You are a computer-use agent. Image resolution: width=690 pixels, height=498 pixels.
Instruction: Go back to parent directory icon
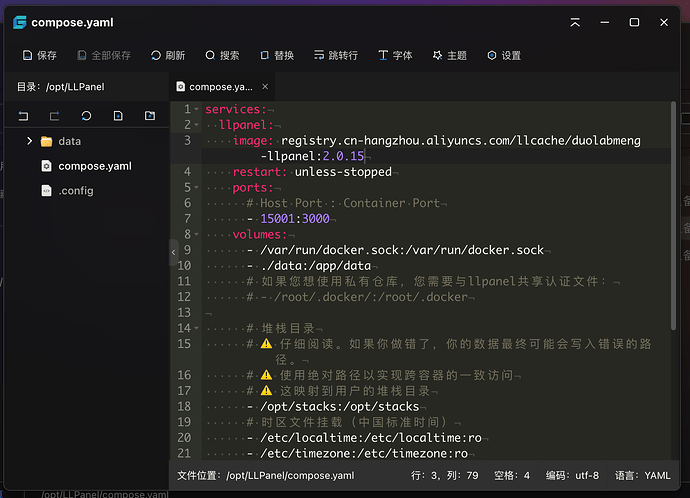(x=23, y=116)
